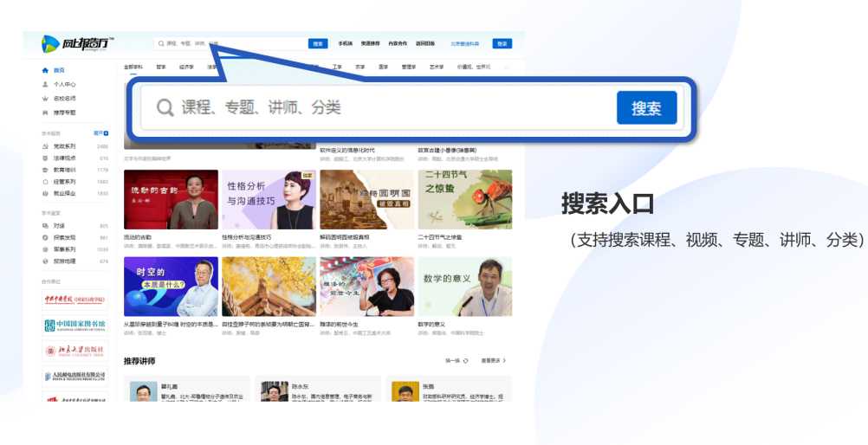
Task: Select 教育培训 category in sidebar
Action: click(x=64, y=171)
